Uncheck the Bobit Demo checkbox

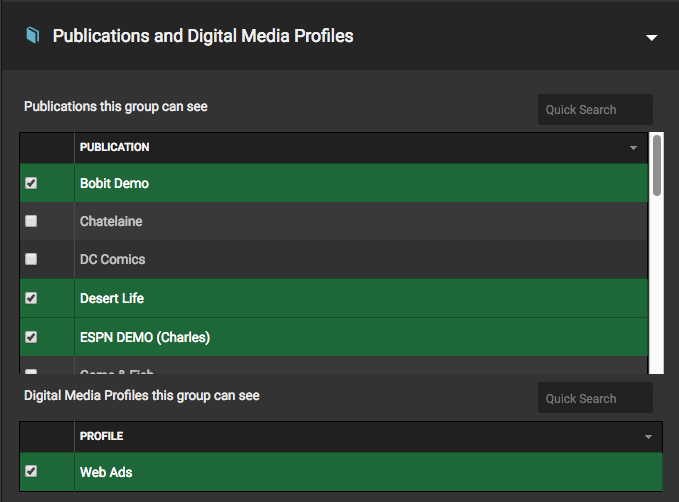31,183
